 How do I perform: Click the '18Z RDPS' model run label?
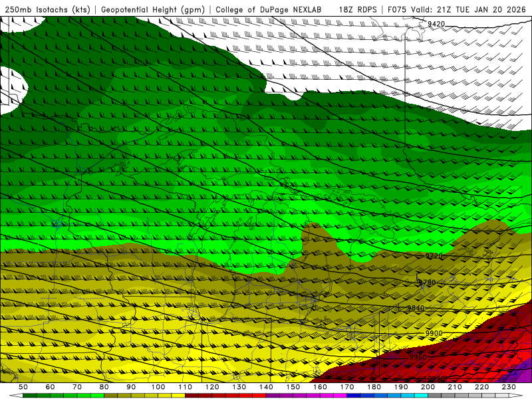pyautogui.click(x=358, y=9)
